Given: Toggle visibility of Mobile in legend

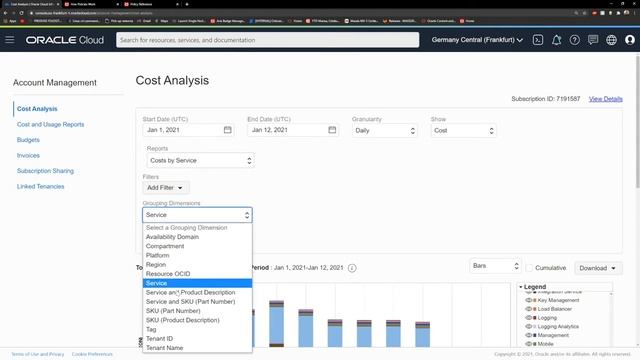Looking at the screenshot, I should point(529,344).
